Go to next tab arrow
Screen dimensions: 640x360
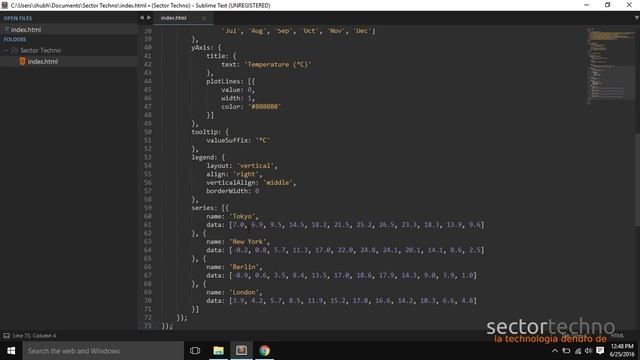pyautogui.click(x=149, y=18)
